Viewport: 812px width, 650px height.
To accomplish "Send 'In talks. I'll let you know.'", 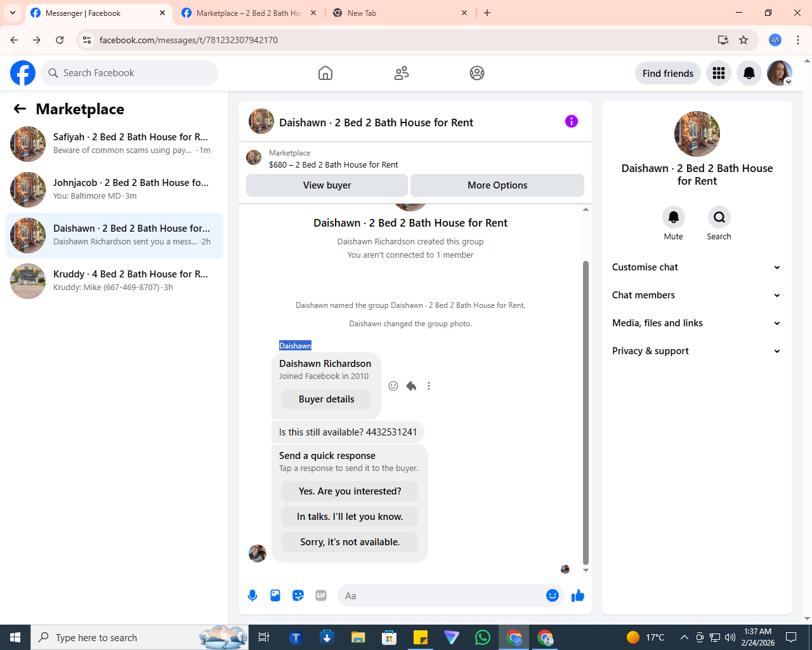I will point(350,517).
